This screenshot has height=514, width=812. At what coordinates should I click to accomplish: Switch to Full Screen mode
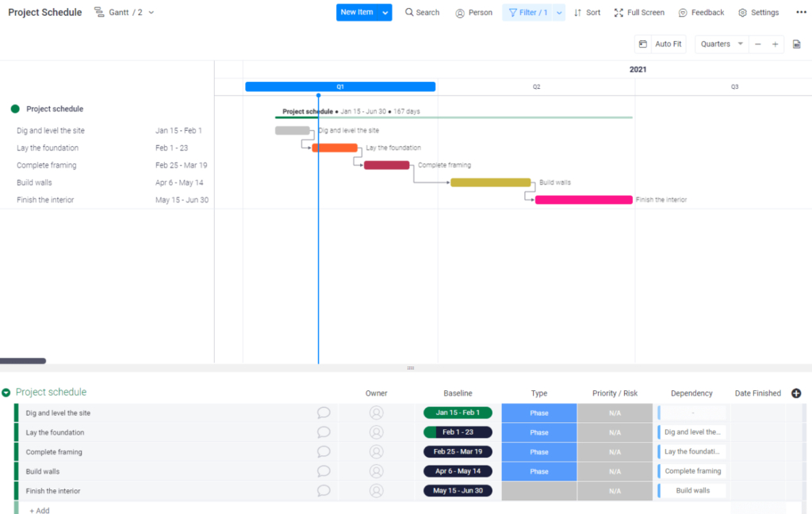(638, 12)
